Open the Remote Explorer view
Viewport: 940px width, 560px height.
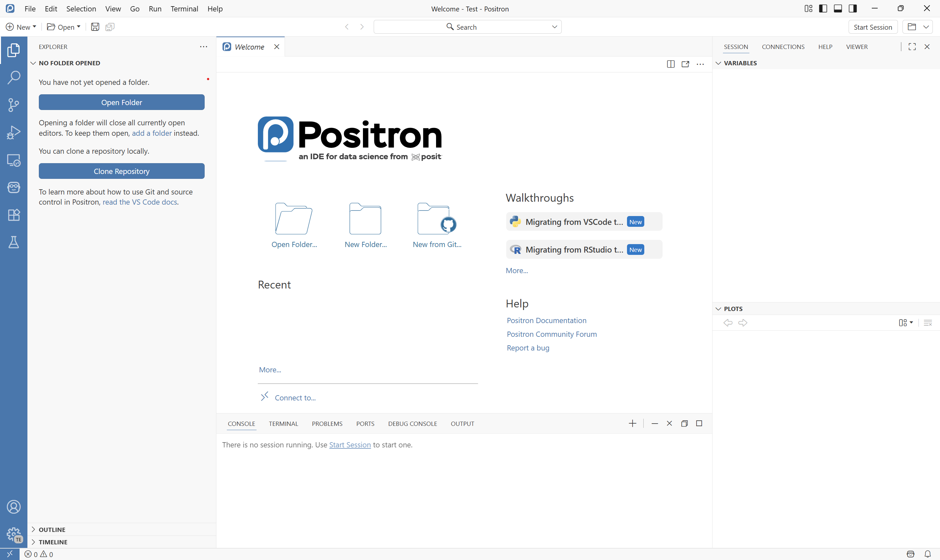pos(14,160)
